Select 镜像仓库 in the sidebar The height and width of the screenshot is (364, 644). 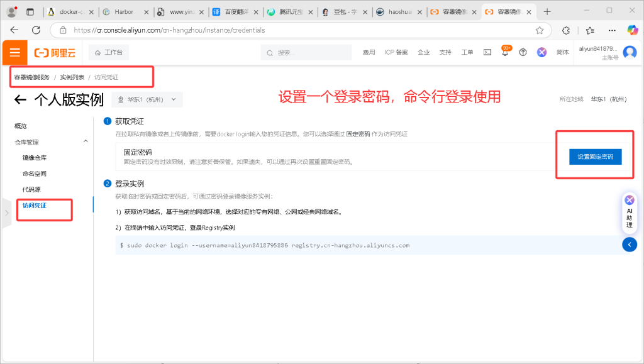pos(35,158)
